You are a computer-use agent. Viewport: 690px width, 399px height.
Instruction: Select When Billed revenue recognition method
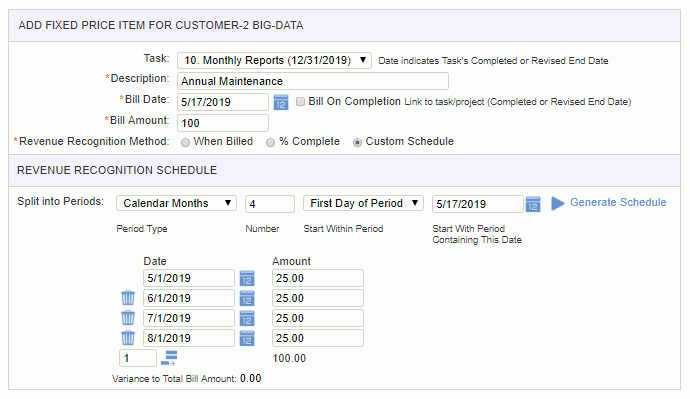186,143
